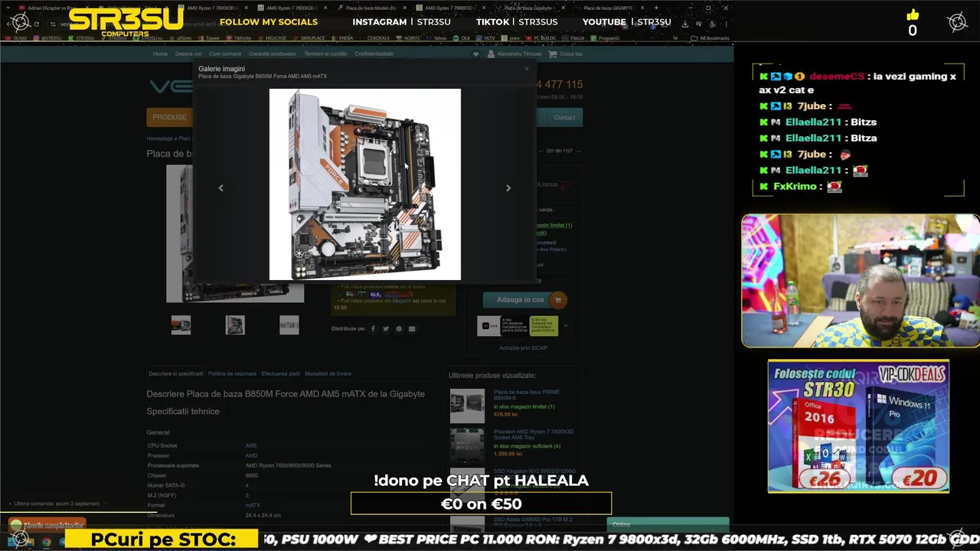Close the Galerie imagini popup
Image resolution: width=980 pixels, height=551 pixels.
click(x=526, y=69)
